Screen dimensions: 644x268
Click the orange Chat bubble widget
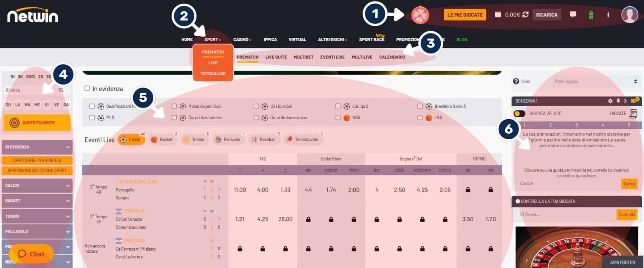click(31, 254)
